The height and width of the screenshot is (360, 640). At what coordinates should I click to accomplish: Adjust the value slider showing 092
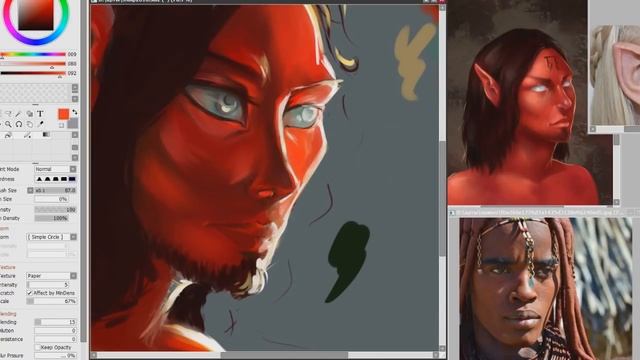(33, 73)
